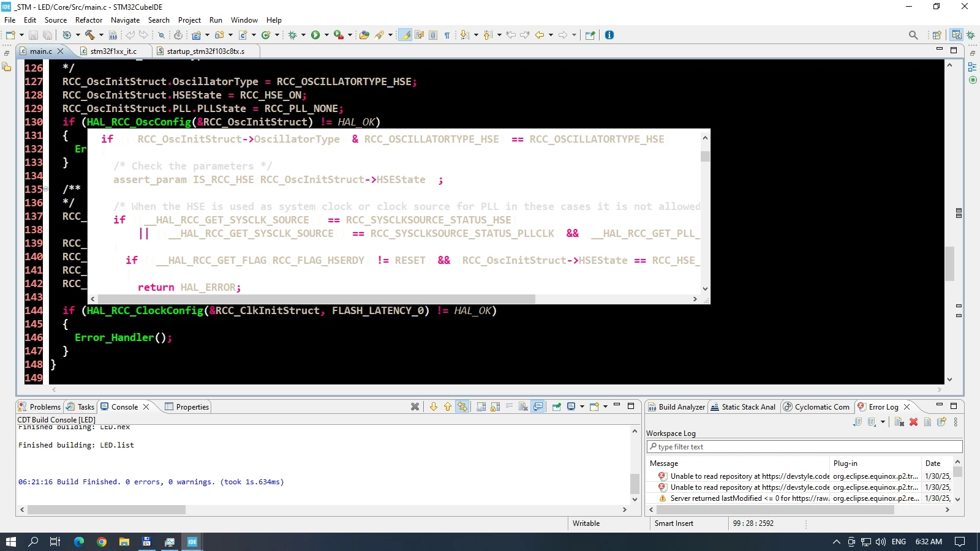Click the Back navigation arrow in the toolbar

click(x=540, y=35)
